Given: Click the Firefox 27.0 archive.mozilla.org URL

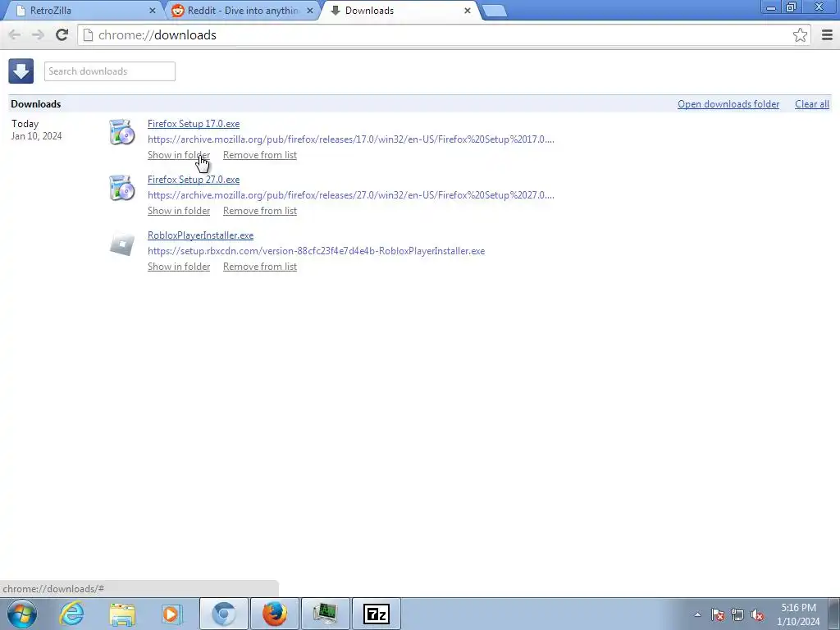Looking at the screenshot, I should point(351,195).
